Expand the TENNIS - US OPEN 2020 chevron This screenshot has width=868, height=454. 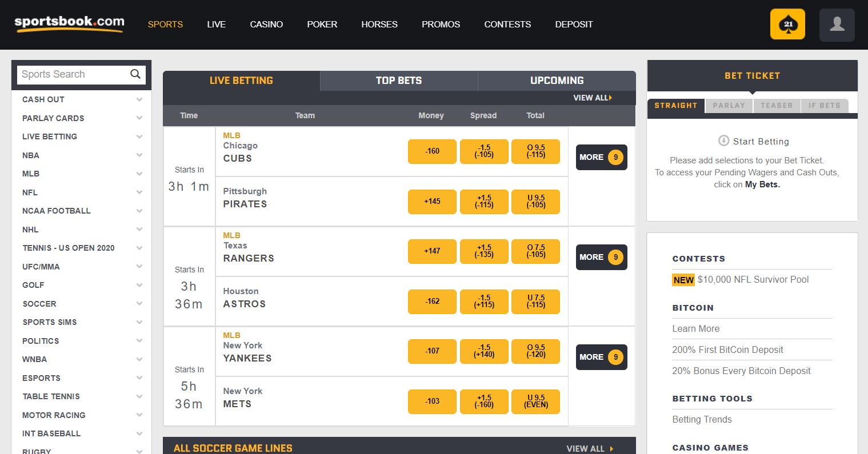[x=139, y=248]
